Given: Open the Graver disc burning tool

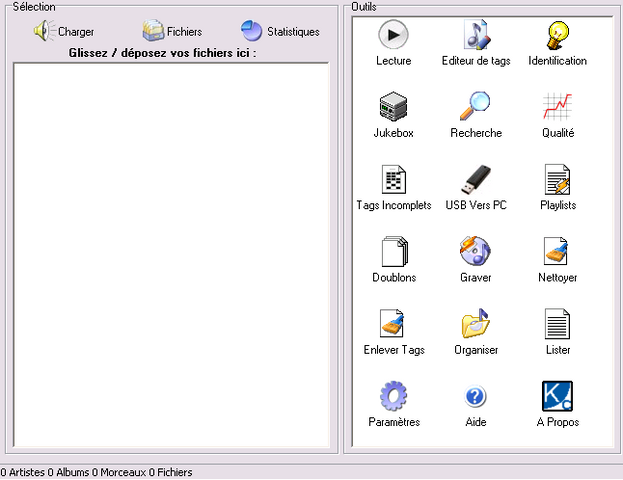Looking at the screenshot, I should (476, 259).
